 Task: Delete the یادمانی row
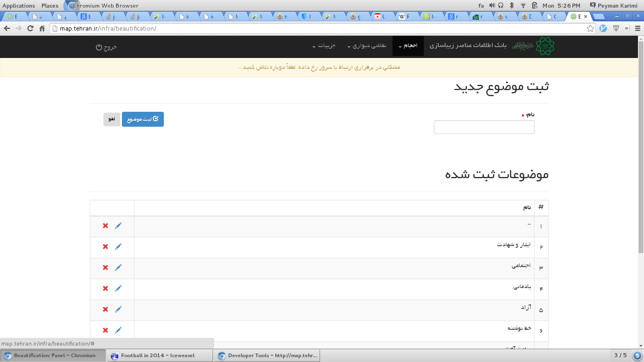105,288
